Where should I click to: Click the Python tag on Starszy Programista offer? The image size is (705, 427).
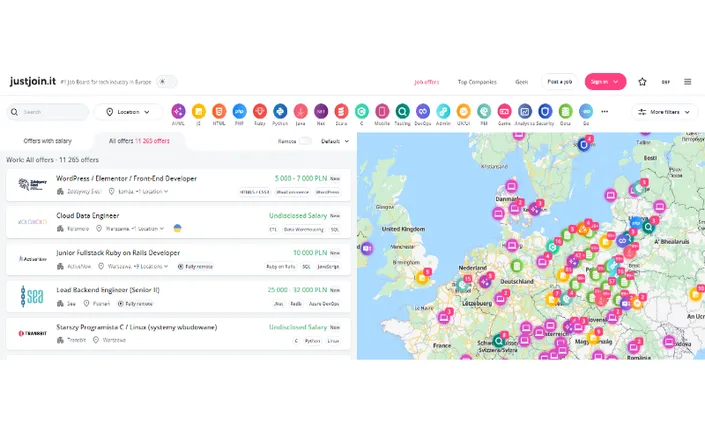pos(312,341)
